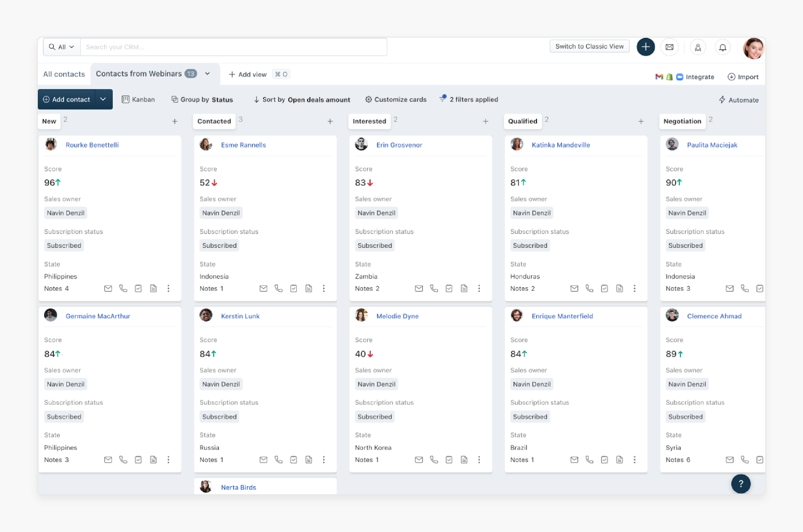Click Add view to create a view

point(248,74)
